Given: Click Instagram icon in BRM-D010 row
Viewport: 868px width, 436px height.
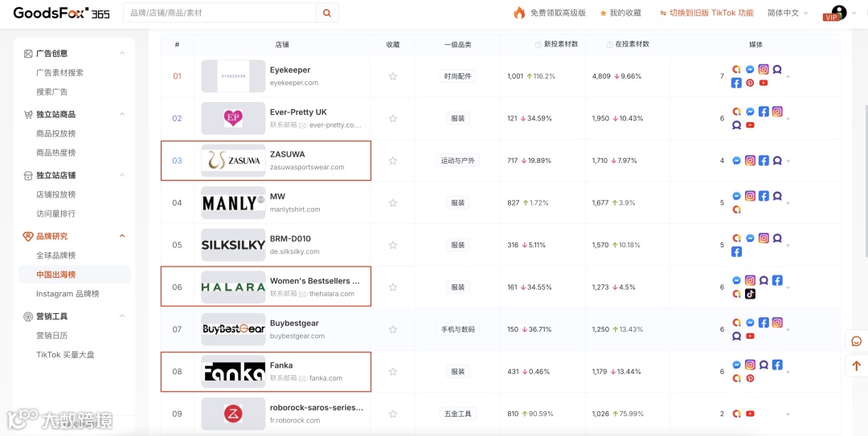Looking at the screenshot, I should pos(764,238).
